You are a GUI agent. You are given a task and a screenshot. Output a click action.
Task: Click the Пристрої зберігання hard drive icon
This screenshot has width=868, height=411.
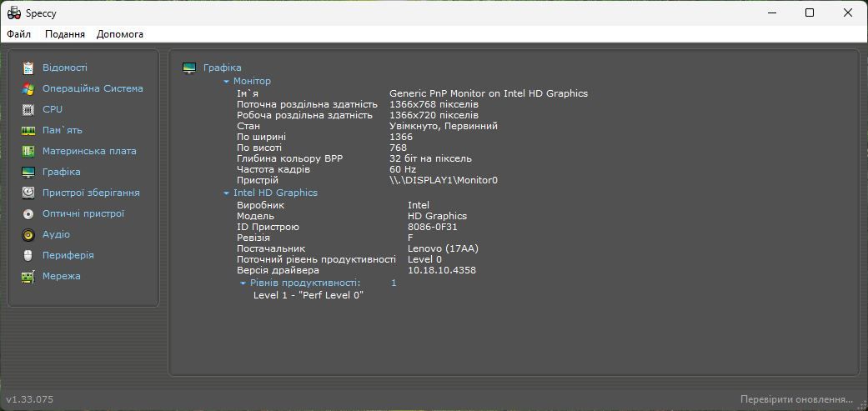[x=28, y=193]
